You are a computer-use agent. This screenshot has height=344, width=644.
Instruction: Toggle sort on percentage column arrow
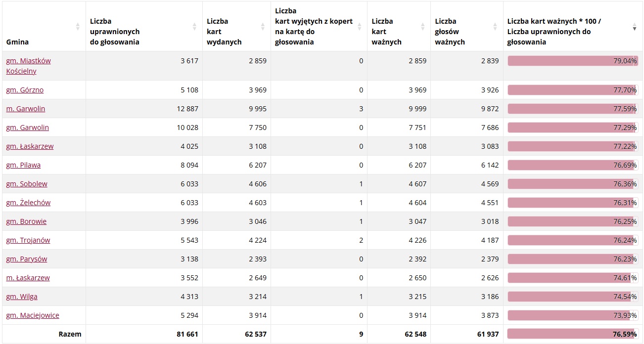(x=635, y=27)
